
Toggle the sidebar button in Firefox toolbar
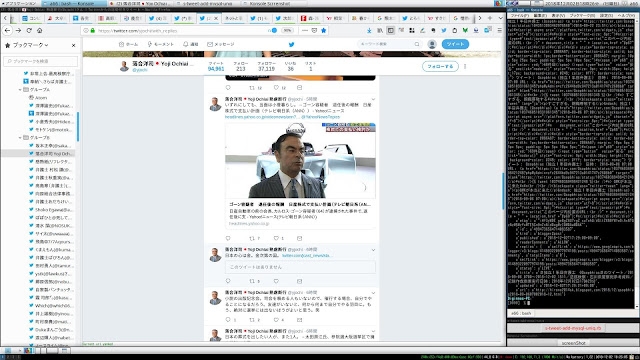(391, 31)
